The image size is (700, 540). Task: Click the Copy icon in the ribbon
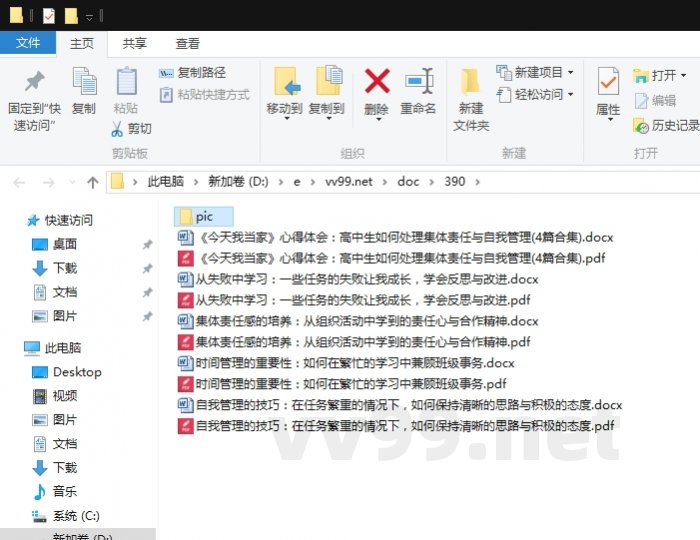click(x=84, y=81)
